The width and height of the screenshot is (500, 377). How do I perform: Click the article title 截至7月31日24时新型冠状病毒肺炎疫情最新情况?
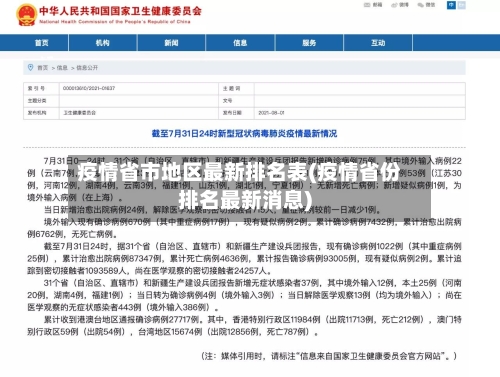pyautogui.click(x=244, y=134)
